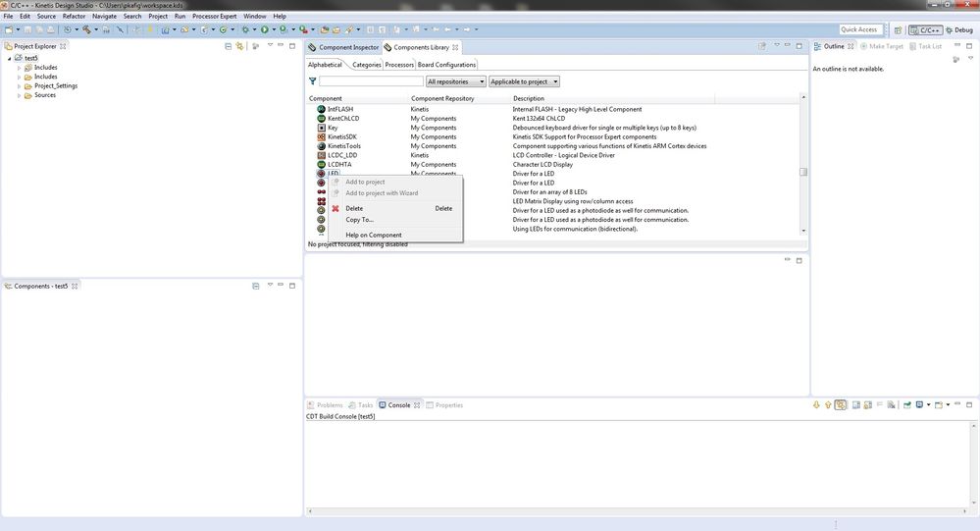Click the KinetisSDK component icon
Screen dimensions: 980x531
(321, 137)
